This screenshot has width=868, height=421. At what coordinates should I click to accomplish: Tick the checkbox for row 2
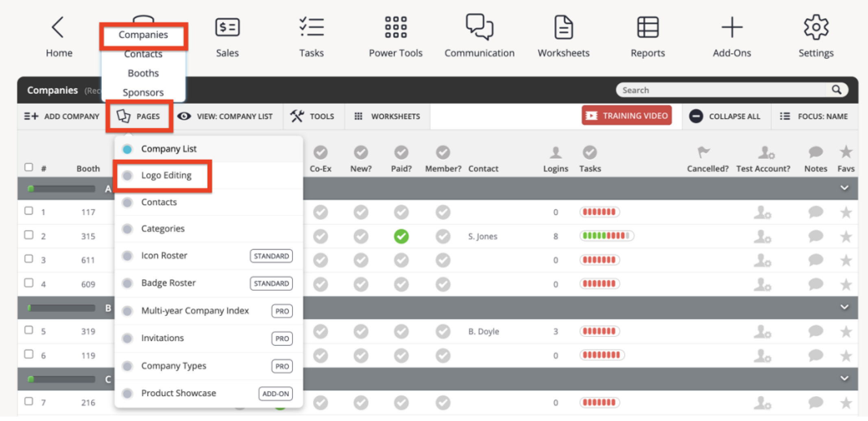28,235
